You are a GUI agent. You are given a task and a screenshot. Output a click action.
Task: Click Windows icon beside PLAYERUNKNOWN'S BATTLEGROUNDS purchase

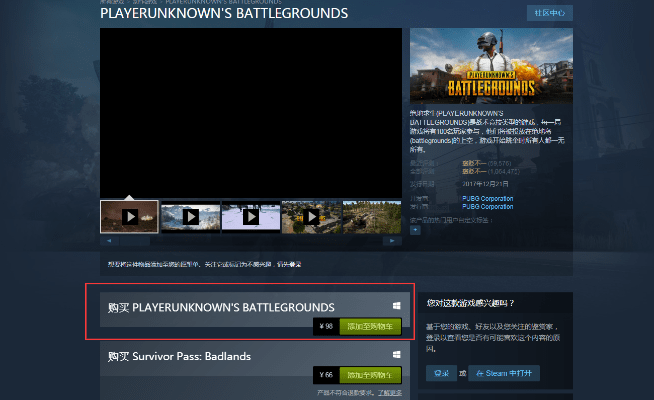click(x=396, y=306)
